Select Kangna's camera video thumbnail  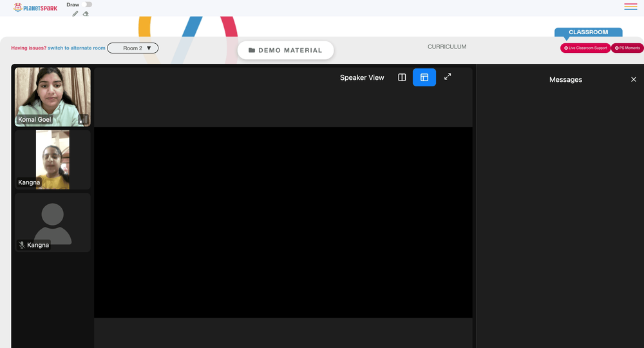point(53,160)
